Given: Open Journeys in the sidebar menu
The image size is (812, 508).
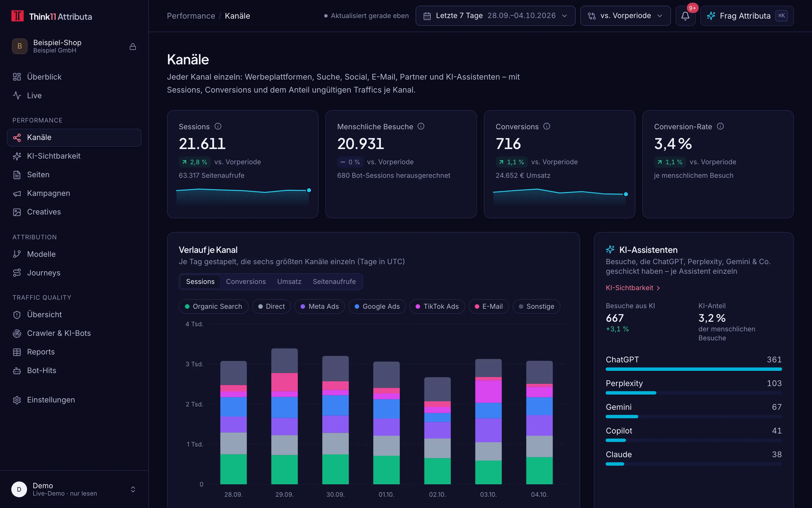Looking at the screenshot, I should (74, 273).
